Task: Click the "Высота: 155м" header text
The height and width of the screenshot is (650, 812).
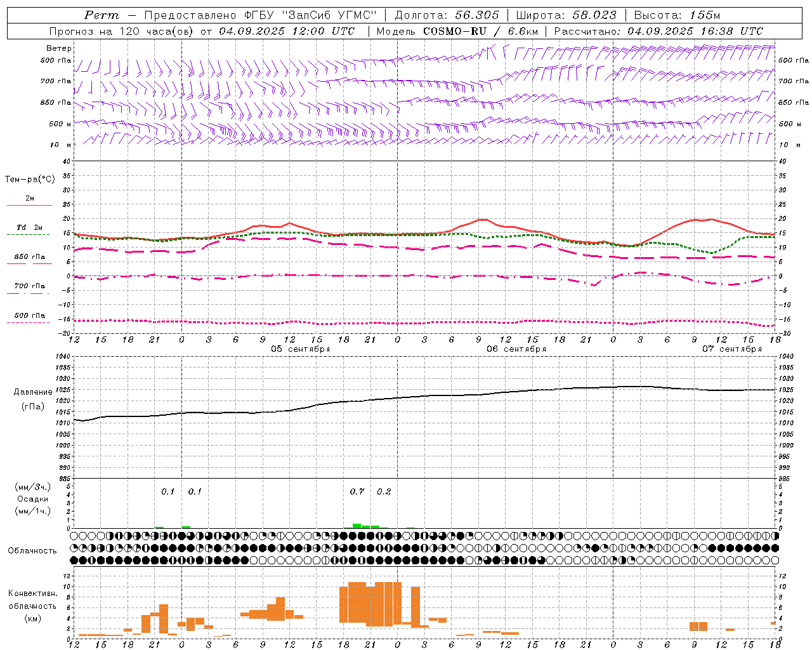Action: coord(677,15)
